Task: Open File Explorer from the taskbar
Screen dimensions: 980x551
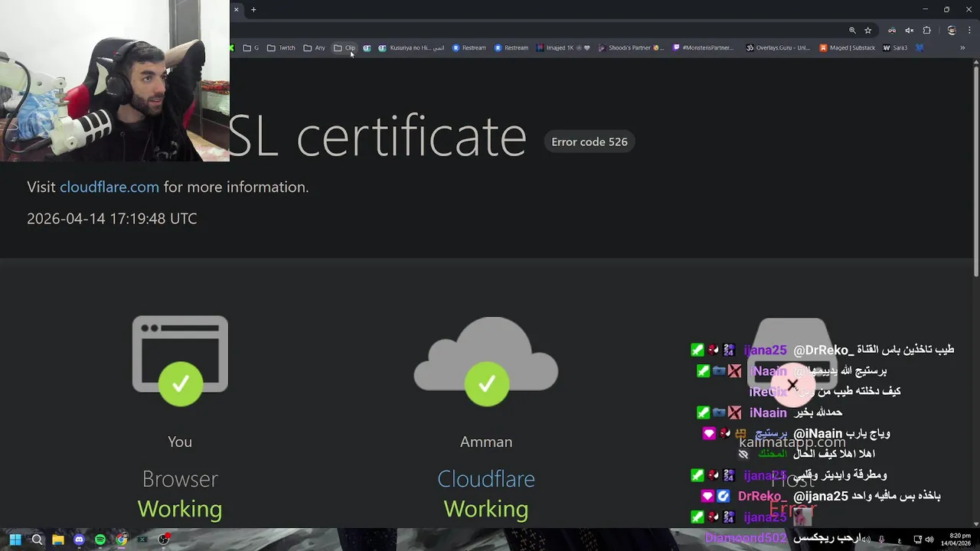Action: (x=58, y=540)
